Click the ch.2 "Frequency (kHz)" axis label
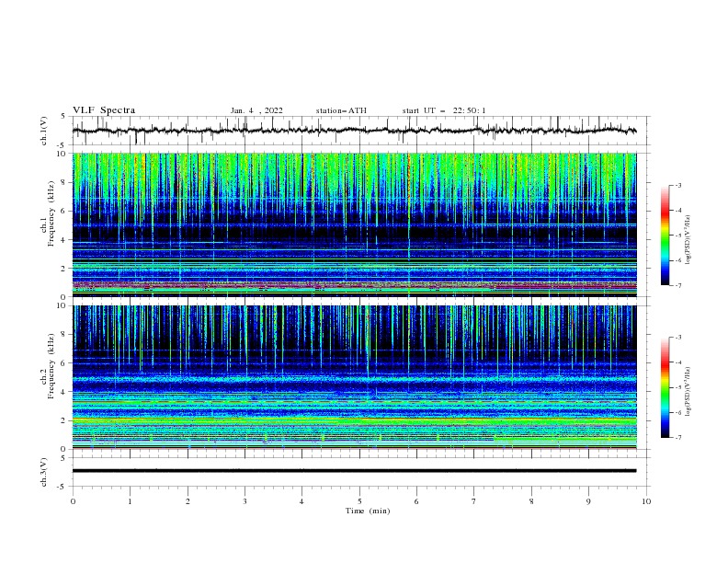Screen dimensions: 728x563 51,365
